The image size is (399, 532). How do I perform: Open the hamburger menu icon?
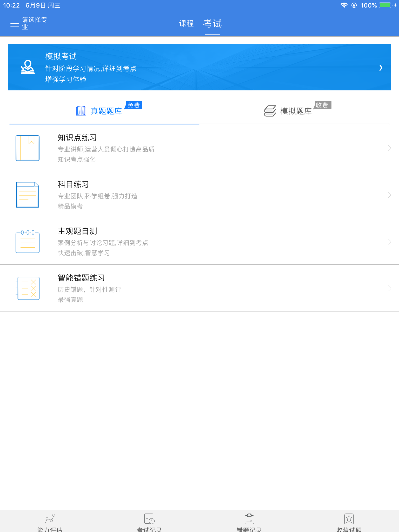click(x=15, y=23)
